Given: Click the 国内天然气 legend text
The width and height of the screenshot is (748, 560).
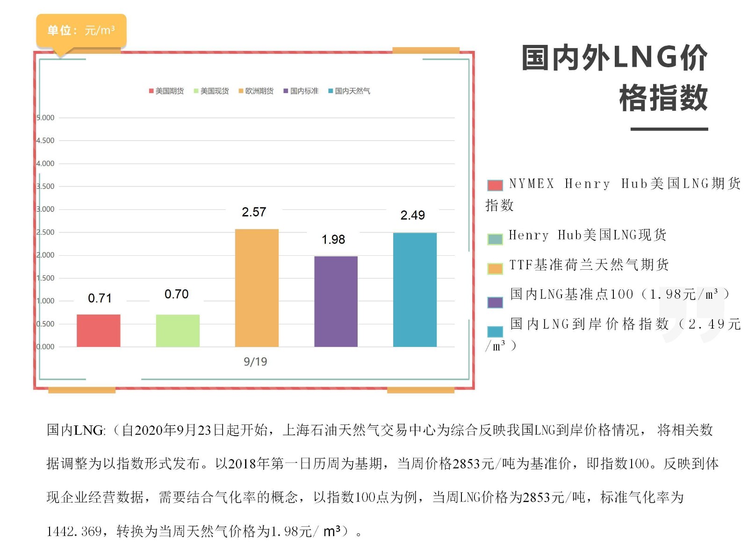Looking at the screenshot, I should pyautogui.click(x=352, y=91).
